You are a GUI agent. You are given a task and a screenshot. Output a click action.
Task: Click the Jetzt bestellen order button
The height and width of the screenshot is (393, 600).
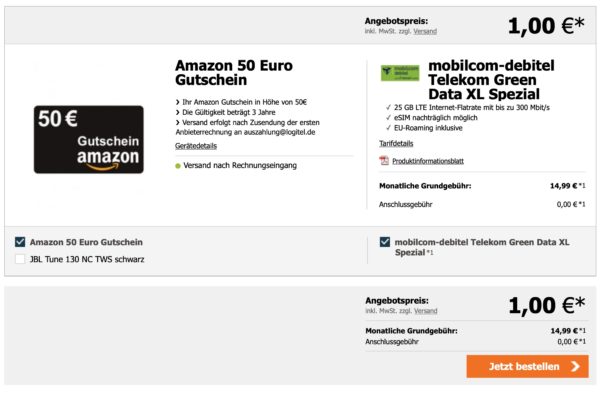(527, 366)
